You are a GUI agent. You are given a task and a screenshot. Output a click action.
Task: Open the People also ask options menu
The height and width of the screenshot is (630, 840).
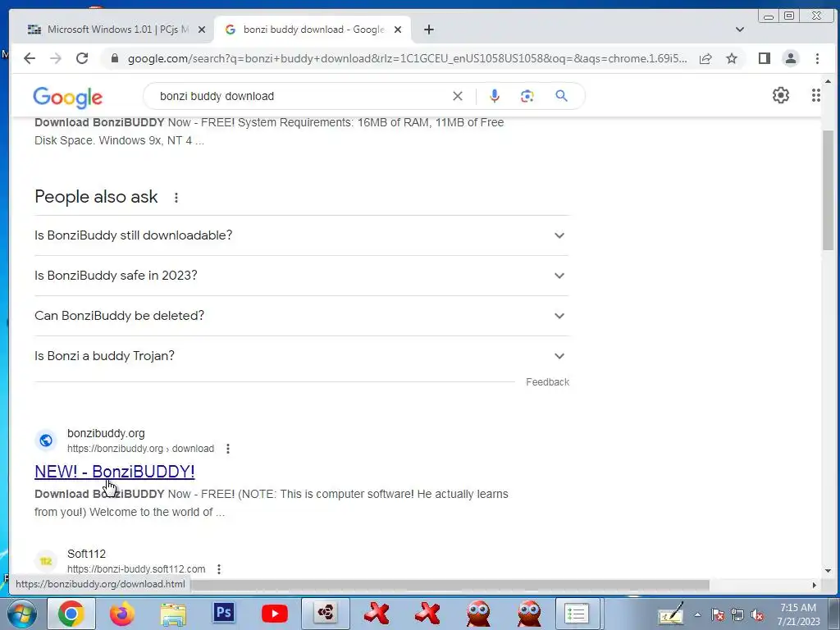pos(176,198)
